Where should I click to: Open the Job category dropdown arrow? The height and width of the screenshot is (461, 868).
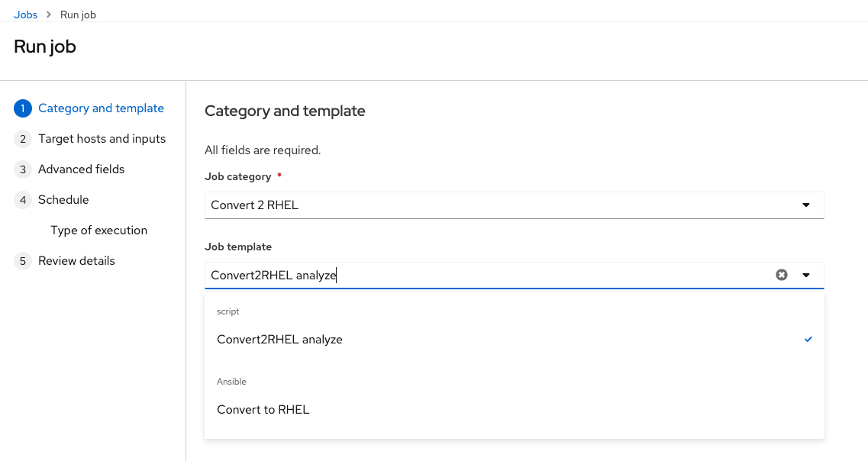point(806,205)
